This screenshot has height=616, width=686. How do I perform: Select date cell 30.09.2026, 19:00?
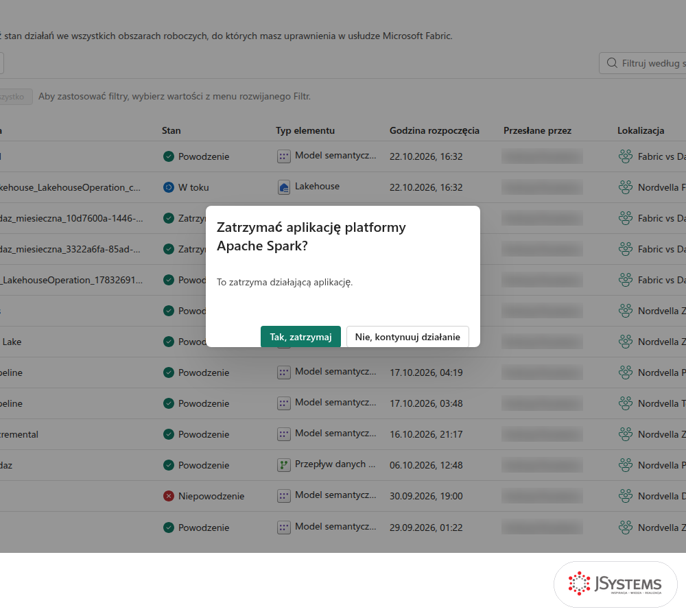(426, 496)
